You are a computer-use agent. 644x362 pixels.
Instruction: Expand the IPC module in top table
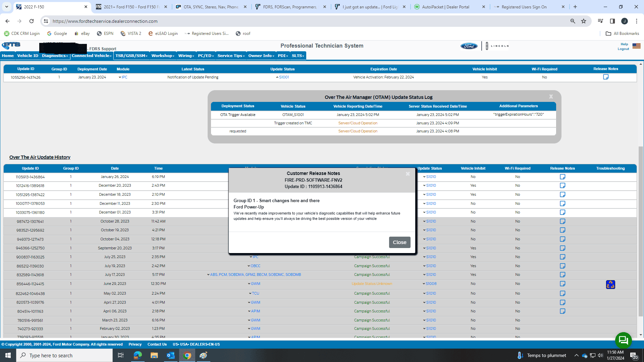click(x=123, y=77)
